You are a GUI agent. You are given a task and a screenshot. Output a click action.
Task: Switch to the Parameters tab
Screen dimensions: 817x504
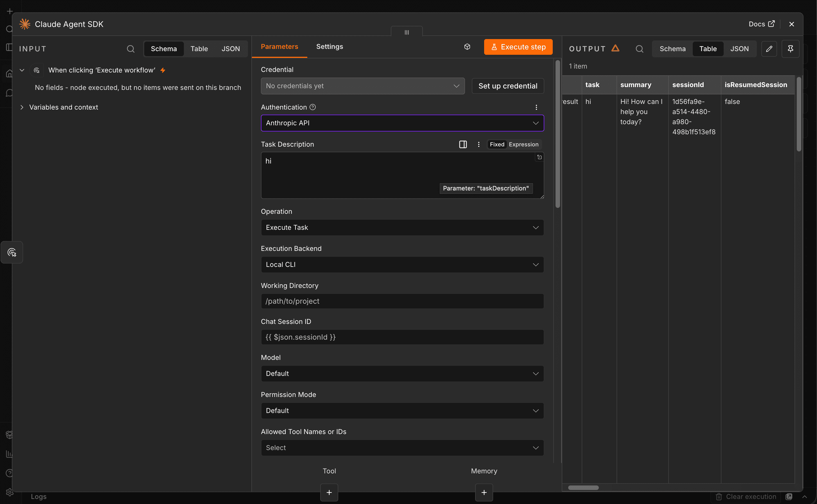[x=279, y=47]
